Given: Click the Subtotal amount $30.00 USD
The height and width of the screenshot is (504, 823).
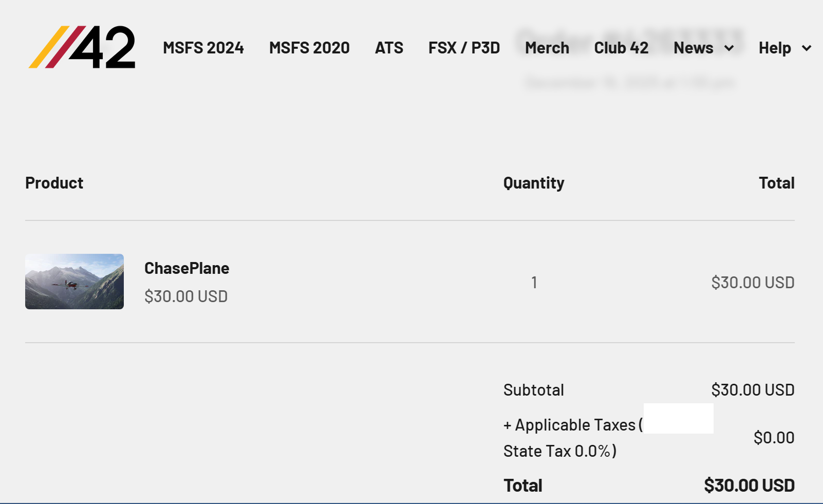Looking at the screenshot, I should [x=753, y=390].
